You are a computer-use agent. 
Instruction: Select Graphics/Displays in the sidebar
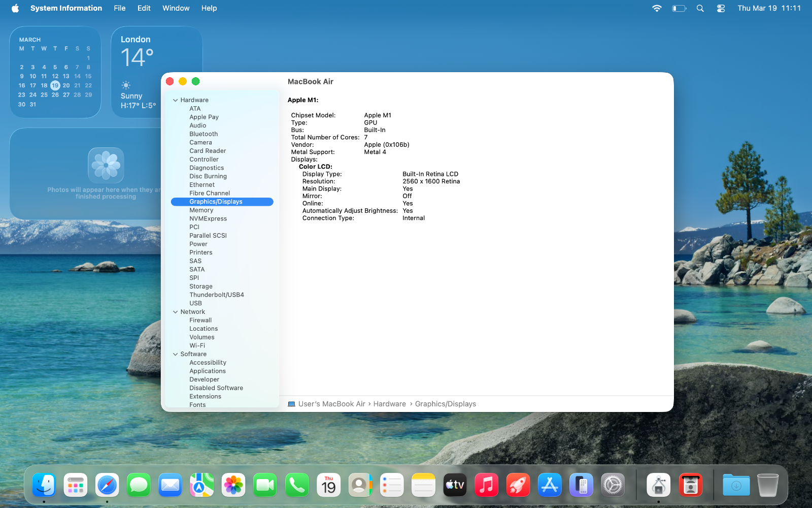(x=222, y=202)
